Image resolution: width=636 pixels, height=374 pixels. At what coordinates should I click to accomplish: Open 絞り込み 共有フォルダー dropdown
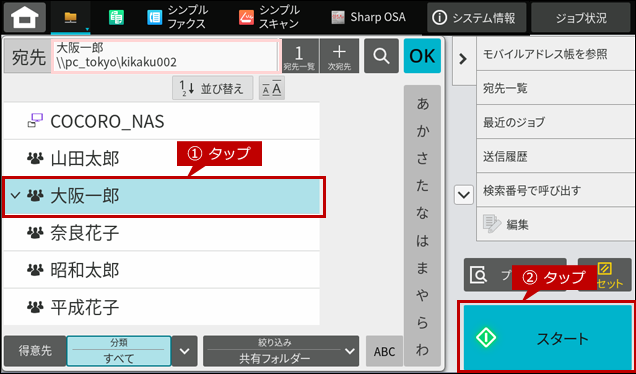click(281, 351)
